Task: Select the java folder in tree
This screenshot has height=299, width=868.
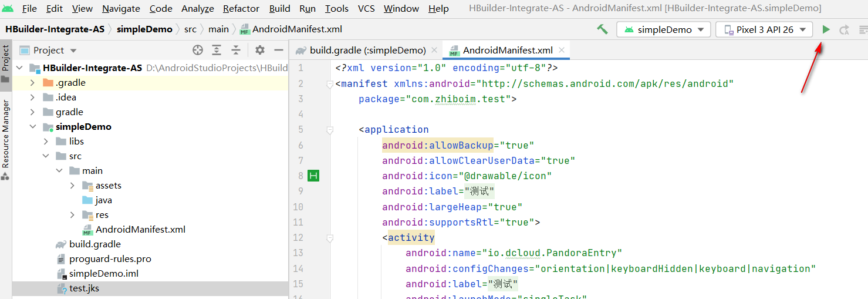Action: (104, 200)
